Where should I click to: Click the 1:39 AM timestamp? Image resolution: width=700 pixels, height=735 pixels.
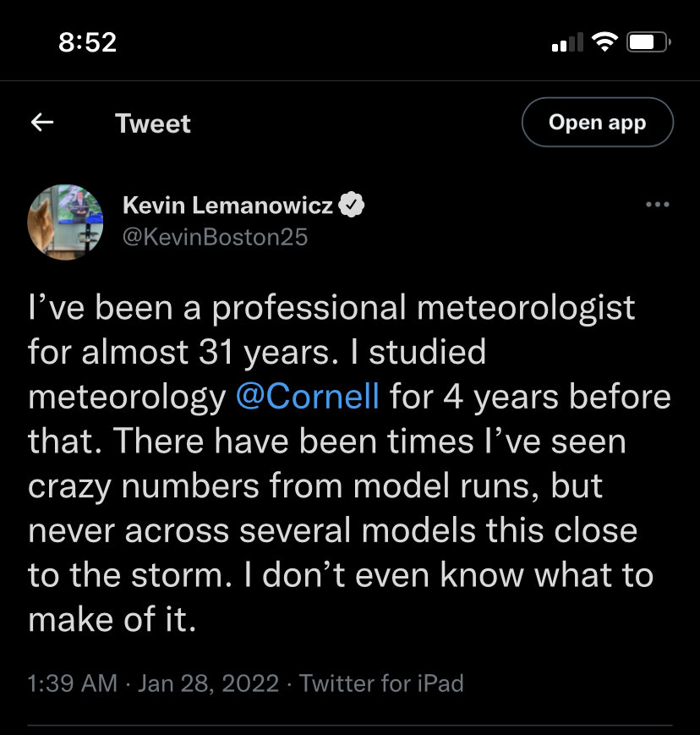(x=73, y=683)
